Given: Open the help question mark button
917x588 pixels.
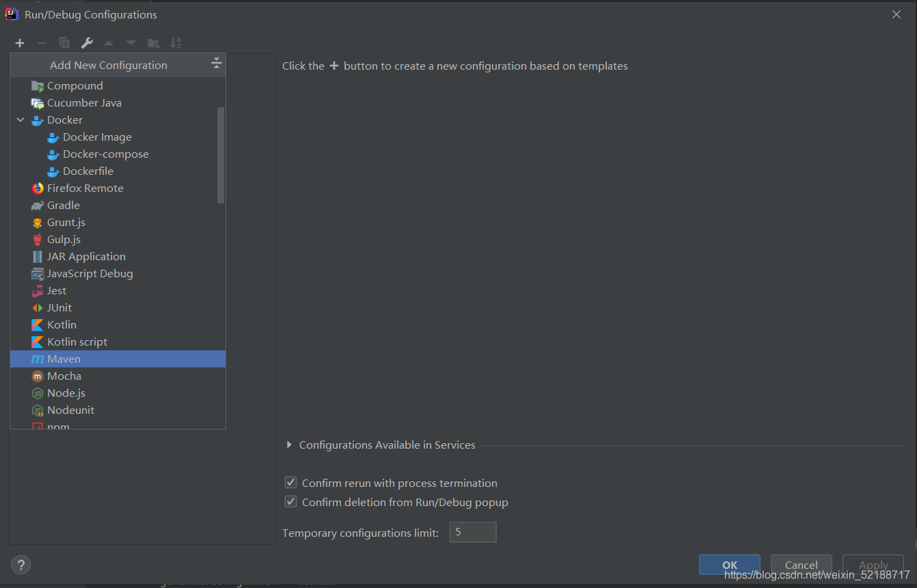Looking at the screenshot, I should tap(21, 565).
